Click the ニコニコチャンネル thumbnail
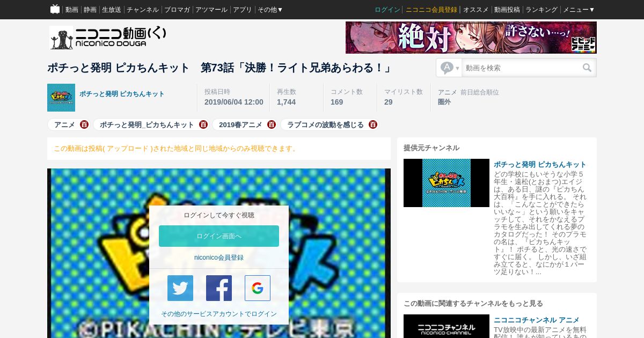 coord(447,326)
